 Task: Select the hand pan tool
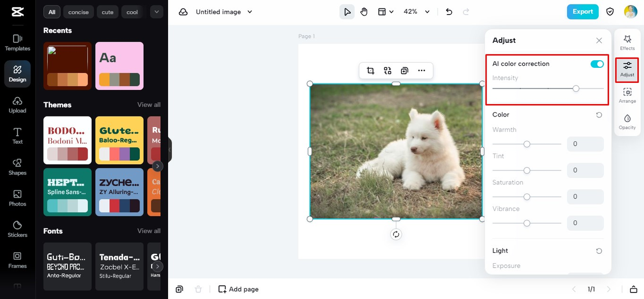364,12
